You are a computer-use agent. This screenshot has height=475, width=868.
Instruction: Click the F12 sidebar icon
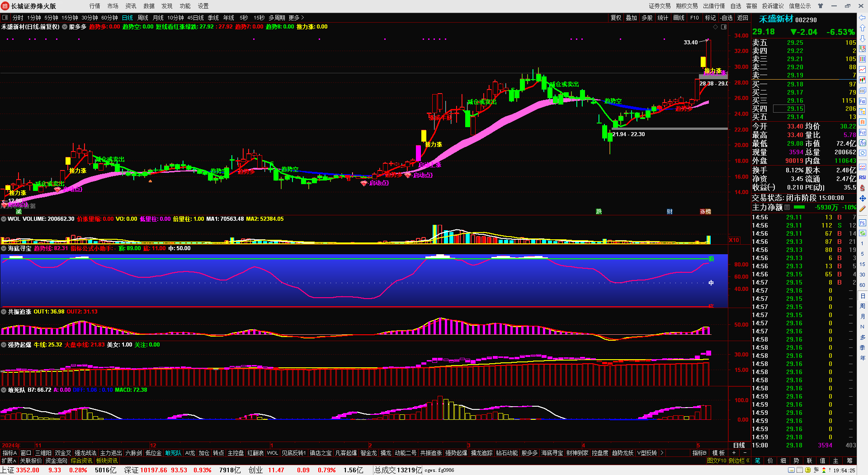click(x=863, y=133)
